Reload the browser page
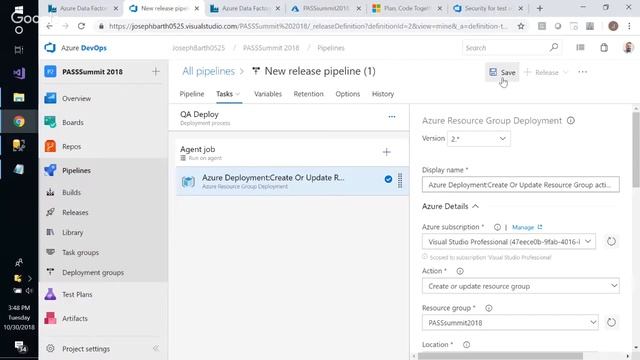The width and height of the screenshot is (640, 360). 81,26
